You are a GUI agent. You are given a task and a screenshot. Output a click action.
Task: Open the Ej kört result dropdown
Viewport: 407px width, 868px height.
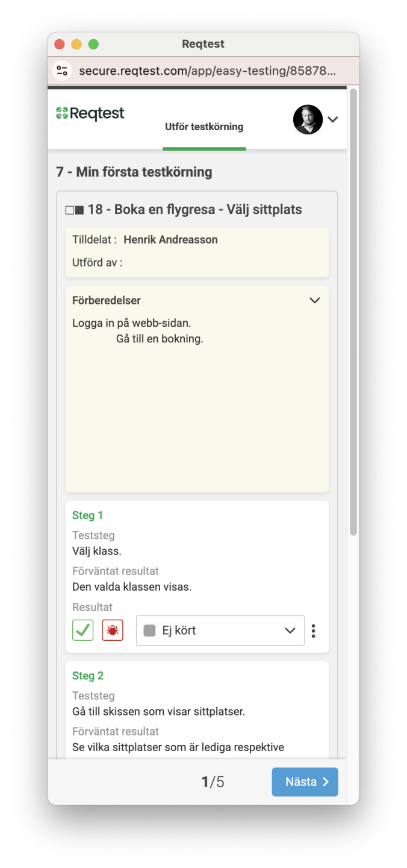[220, 631]
